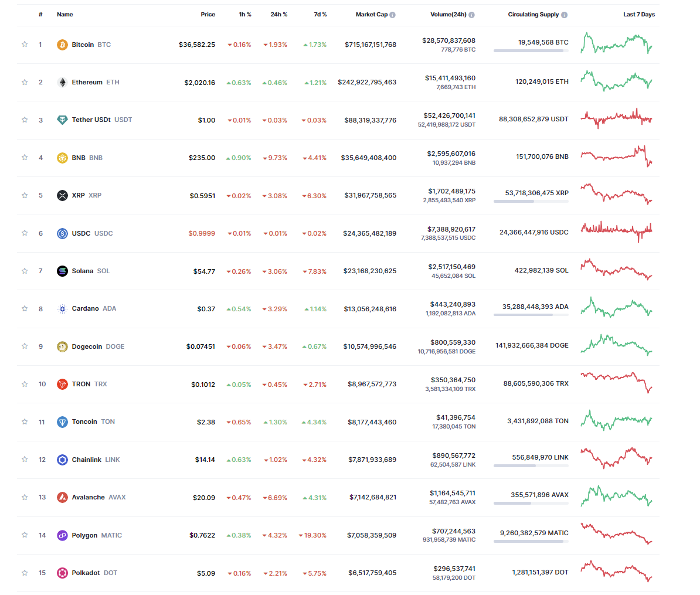Viewport: 700px width, 595px height.
Task: Click Polkadot's volume $296,537,741
Action: click(x=454, y=569)
